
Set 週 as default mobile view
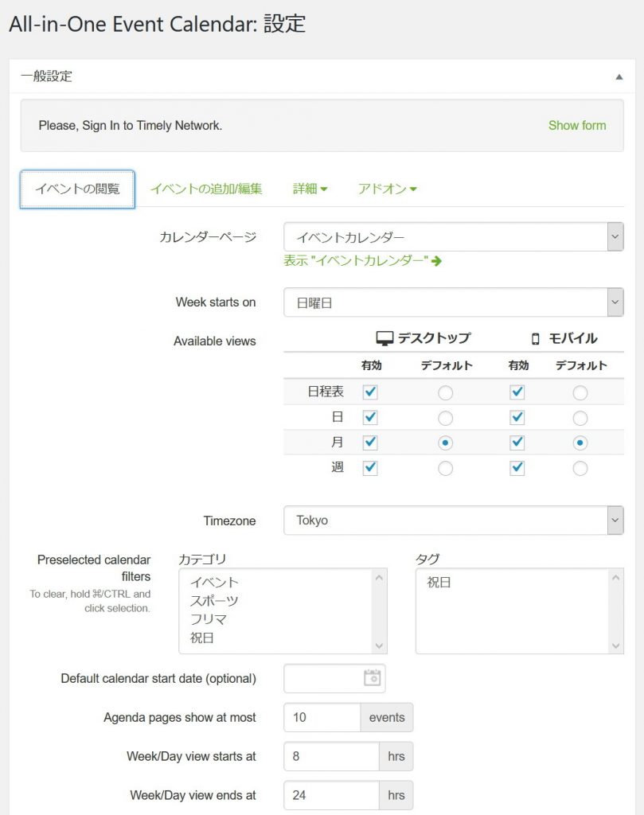pyautogui.click(x=580, y=468)
